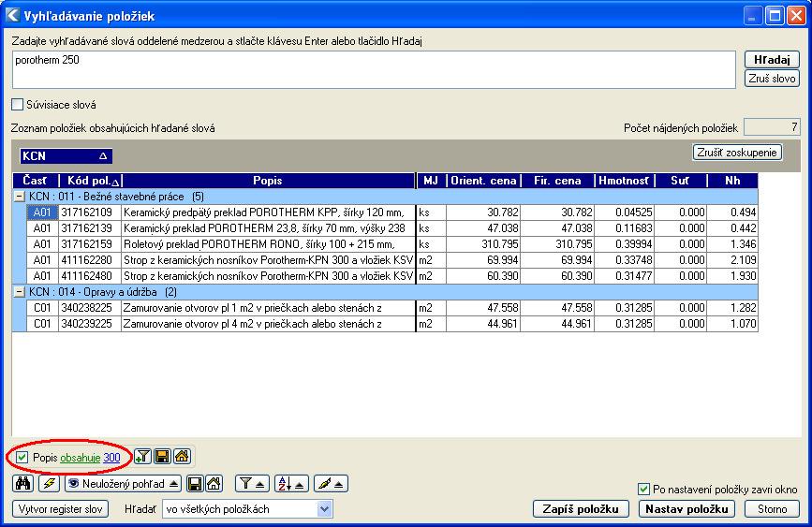812x527 pixels.
Task: Click the Hľadaj button
Action: tap(772, 60)
